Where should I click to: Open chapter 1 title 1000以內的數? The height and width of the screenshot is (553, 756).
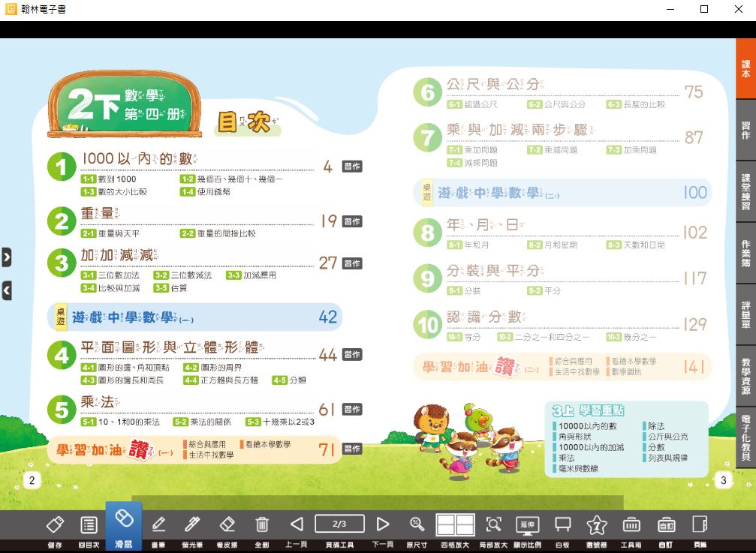pyautogui.click(x=140, y=158)
